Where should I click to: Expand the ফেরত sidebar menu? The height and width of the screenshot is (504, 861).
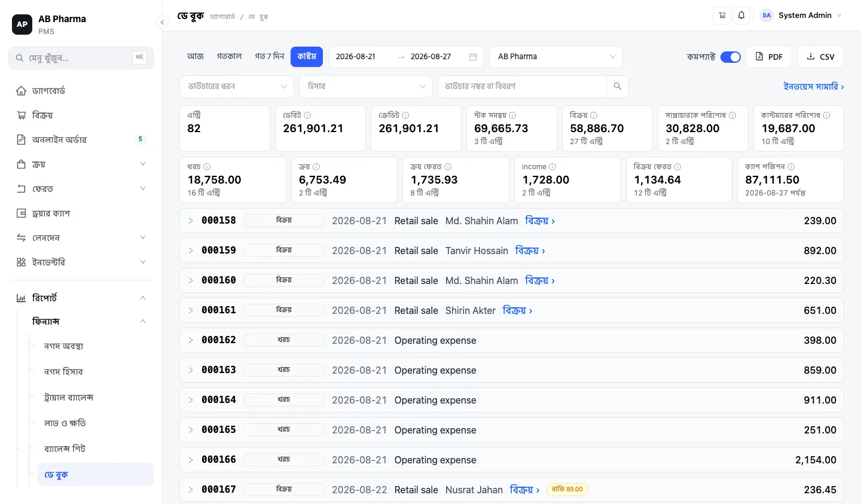pos(81,188)
